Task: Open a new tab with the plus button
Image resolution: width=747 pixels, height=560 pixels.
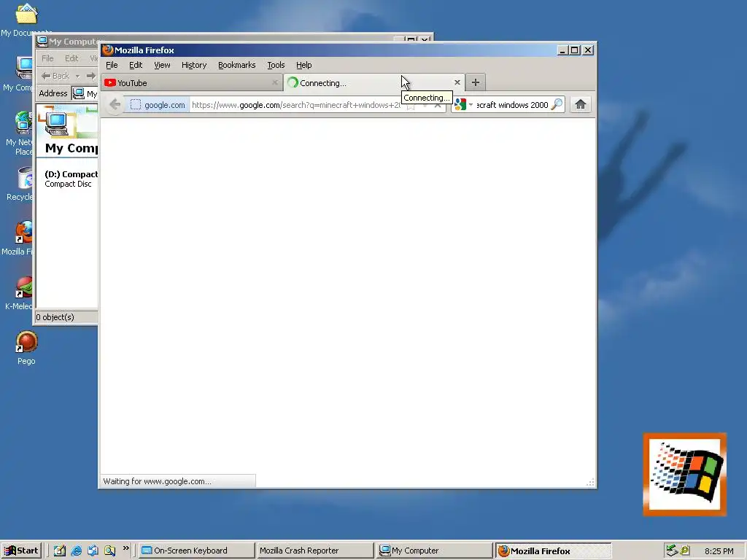Action: pyautogui.click(x=476, y=82)
